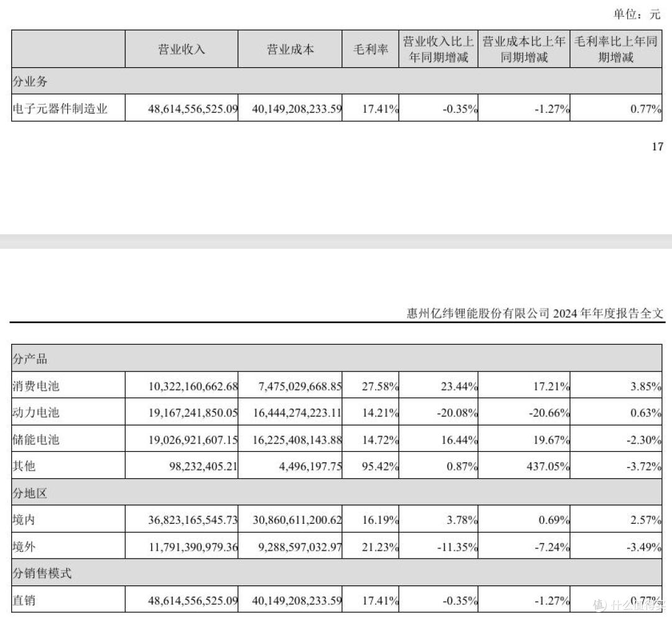Select the 储能电池 row label

coord(36,439)
